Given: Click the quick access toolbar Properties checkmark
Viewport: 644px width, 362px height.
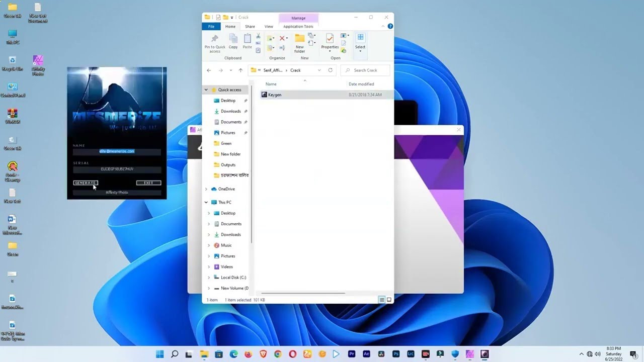Looking at the screenshot, I should (218, 17).
